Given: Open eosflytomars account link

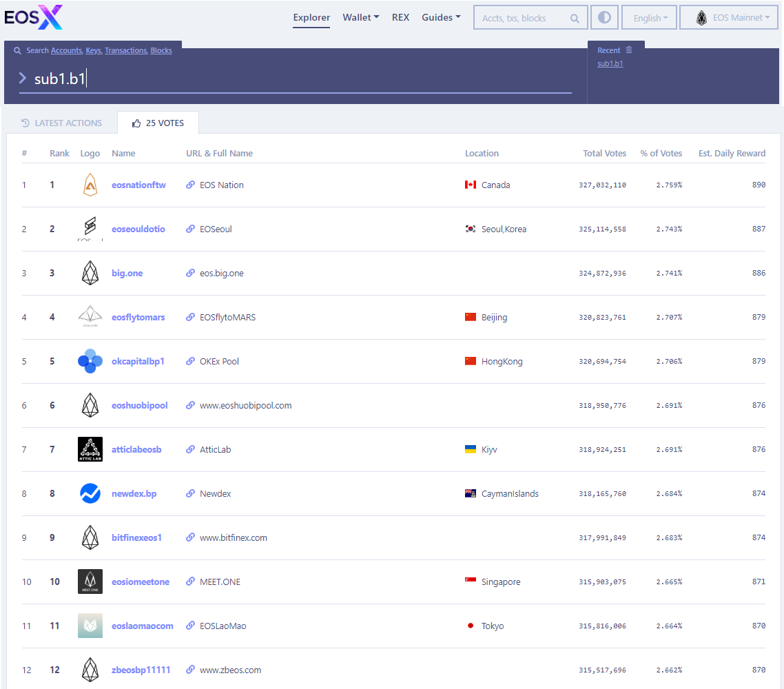Looking at the screenshot, I should pos(138,317).
